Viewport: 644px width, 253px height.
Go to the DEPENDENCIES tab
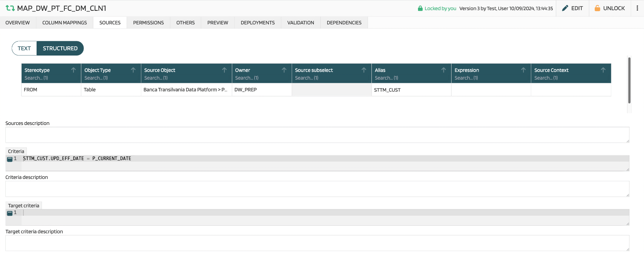pos(344,23)
